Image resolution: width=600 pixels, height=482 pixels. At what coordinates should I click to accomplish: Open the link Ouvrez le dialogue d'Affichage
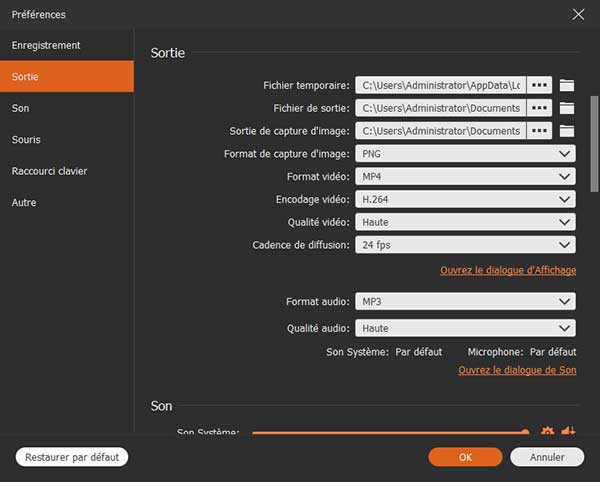[x=507, y=271]
